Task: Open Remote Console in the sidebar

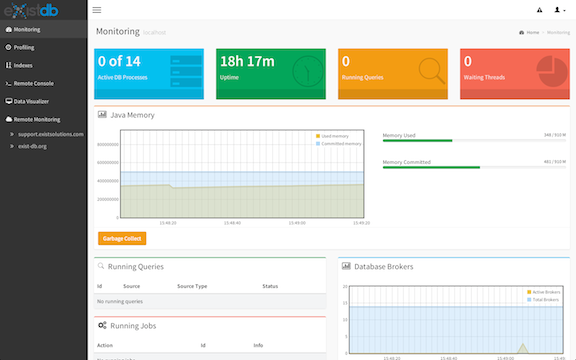Action: [x=43, y=83]
